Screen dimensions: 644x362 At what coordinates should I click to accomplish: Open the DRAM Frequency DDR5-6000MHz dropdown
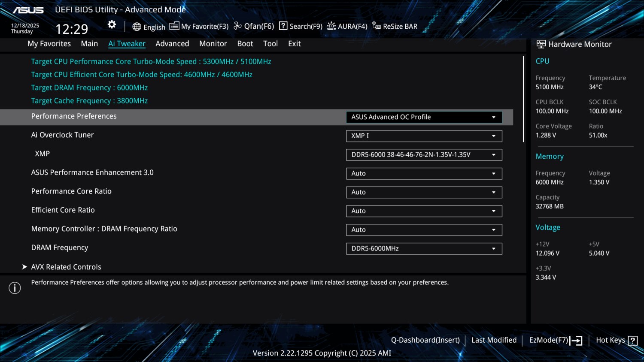pyautogui.click(x=424, y=249)
